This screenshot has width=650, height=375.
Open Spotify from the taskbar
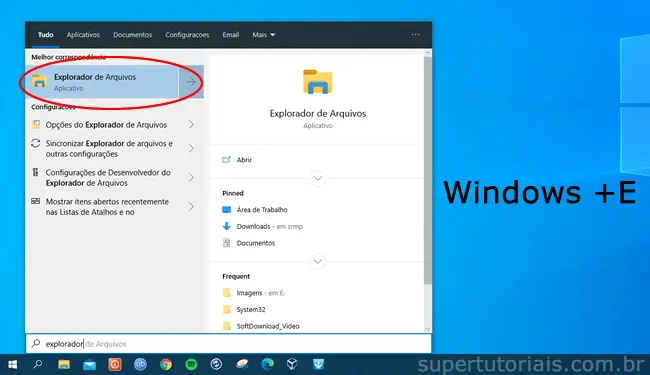(191, 364)
